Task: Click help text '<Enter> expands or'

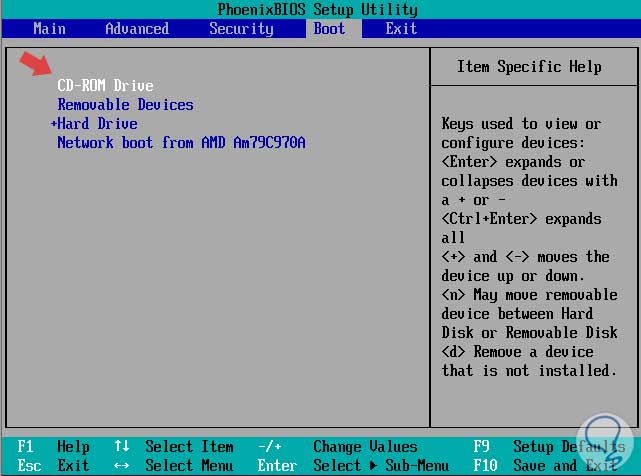Action: tap(513, 162)
